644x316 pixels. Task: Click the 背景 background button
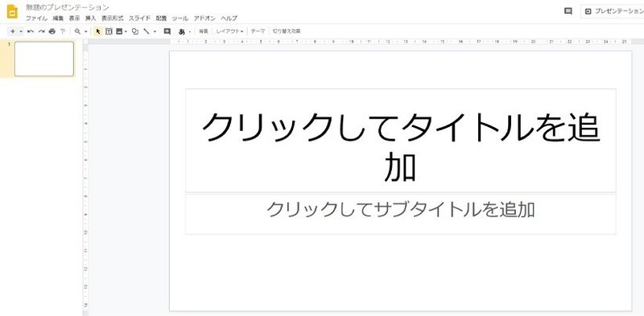[204, 31]
